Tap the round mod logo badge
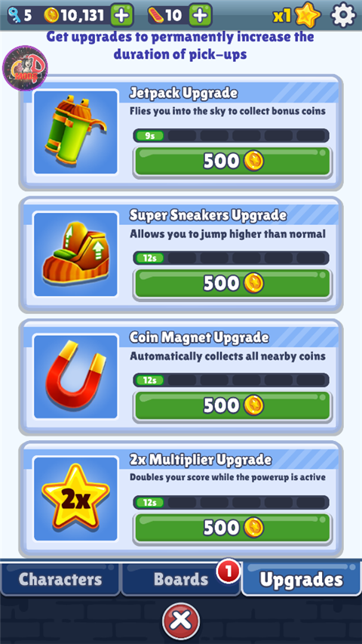The image size is (362, 644). click(x=25, y=68)
